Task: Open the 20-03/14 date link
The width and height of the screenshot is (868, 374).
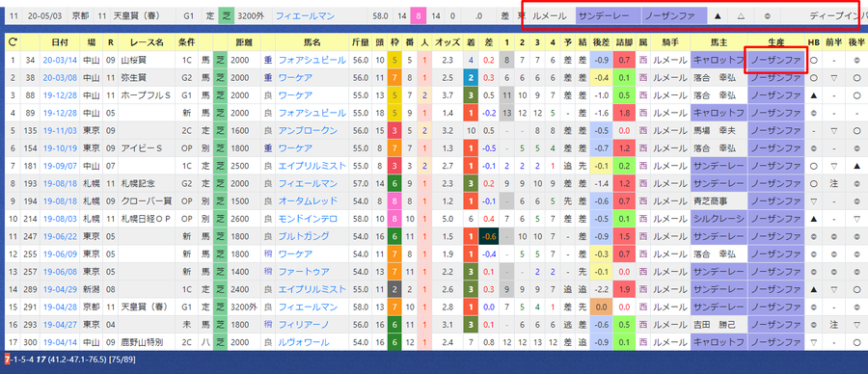Action: [x=60, y=59]
